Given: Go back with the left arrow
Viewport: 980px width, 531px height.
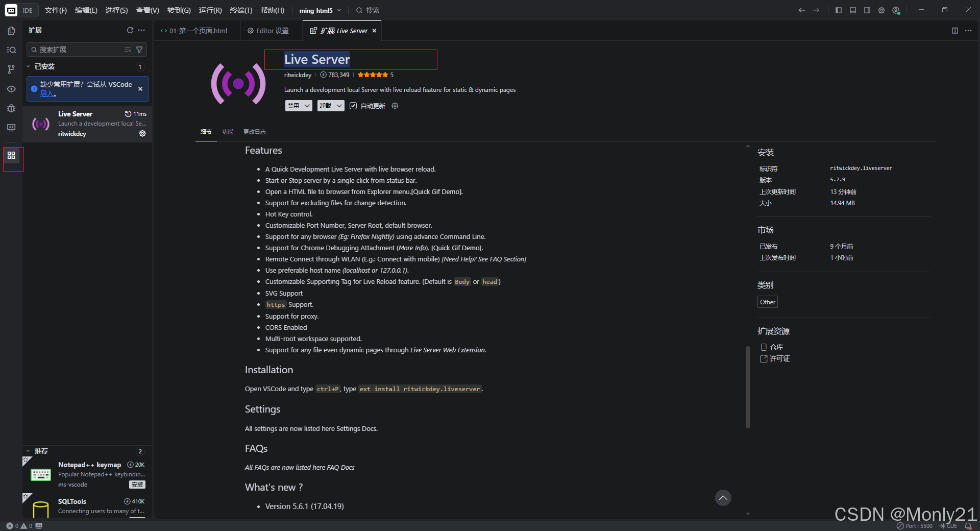Looking at the screenshot, I should pyautogui.click(x=802, y=10).
